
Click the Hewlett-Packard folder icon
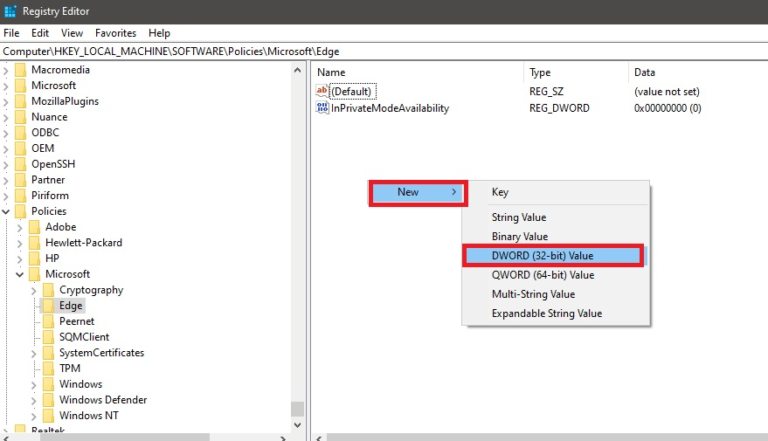click(x=34, y=243)
